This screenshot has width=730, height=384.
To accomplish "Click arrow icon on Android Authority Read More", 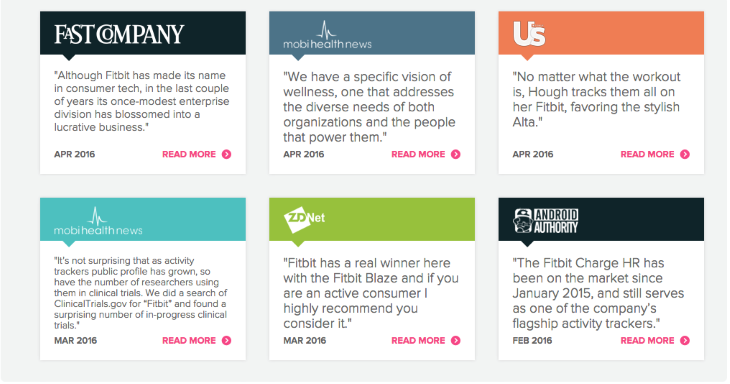I will click(x=685, y=340).
